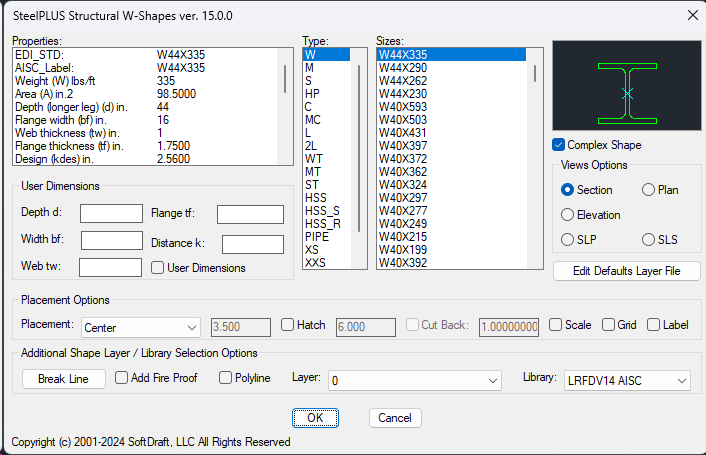706x455 pixels.
Task: Select size W40X249 in Sizes list
Action: click(452, 224)
